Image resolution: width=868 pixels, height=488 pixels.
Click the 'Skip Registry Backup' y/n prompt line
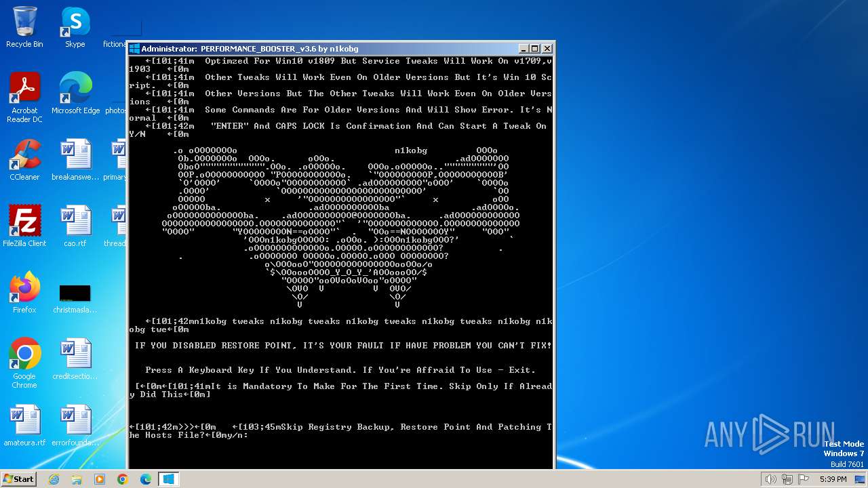(340, 431)
